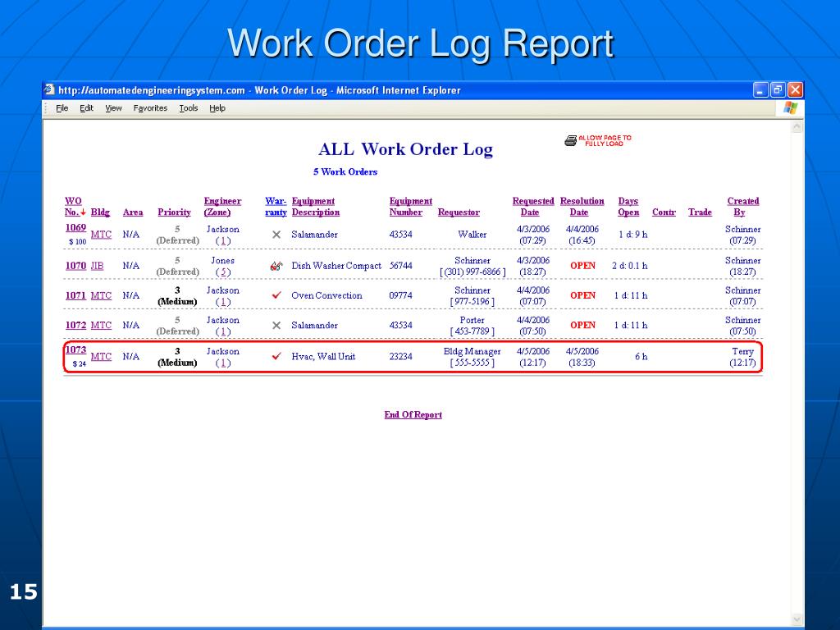Click the red sort arrow beside WO No.
840x630 pixels.
[x=83, y=212]
